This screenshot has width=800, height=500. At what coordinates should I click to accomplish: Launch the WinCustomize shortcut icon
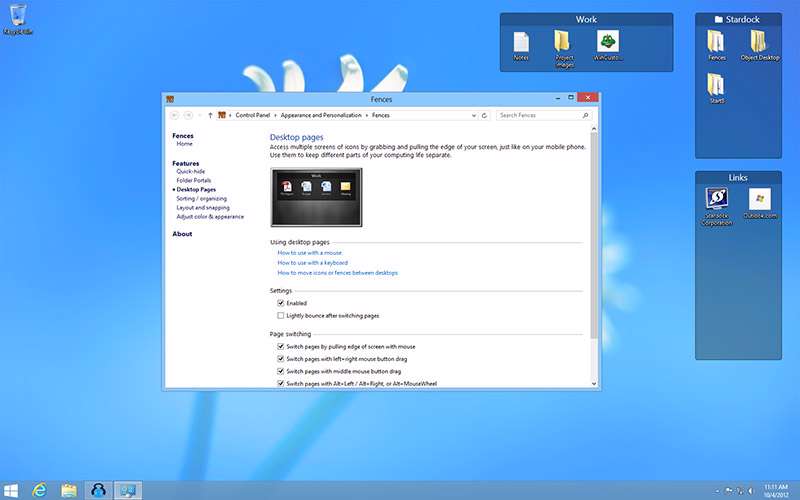[x=607, y=43]
